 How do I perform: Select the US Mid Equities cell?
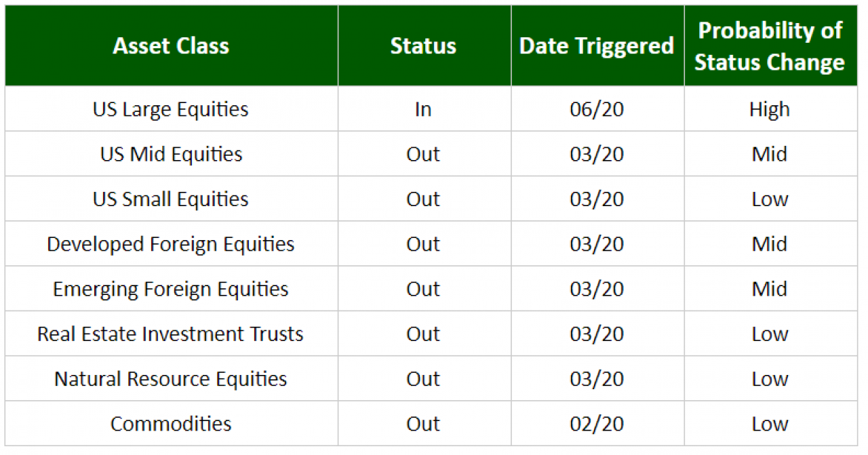[171, 154]
